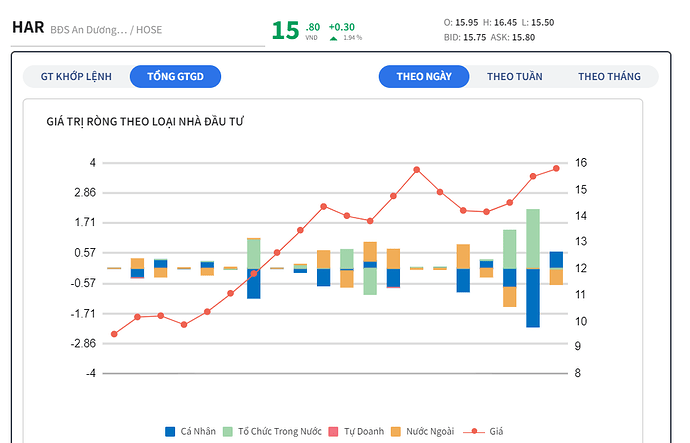The image size is (690, 443).
Task: Click the Tổ Chức Trong Nước legend label
Action: tap(280, 431)
